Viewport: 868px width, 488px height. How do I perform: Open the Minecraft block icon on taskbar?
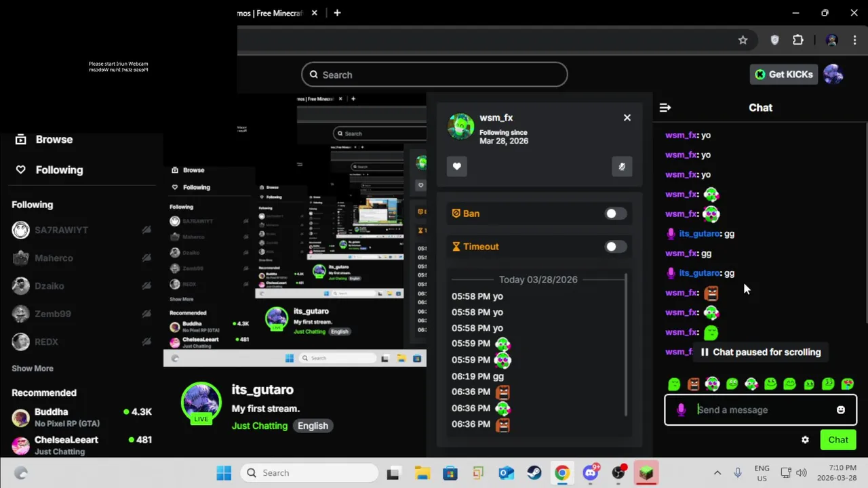coord(646,473)
